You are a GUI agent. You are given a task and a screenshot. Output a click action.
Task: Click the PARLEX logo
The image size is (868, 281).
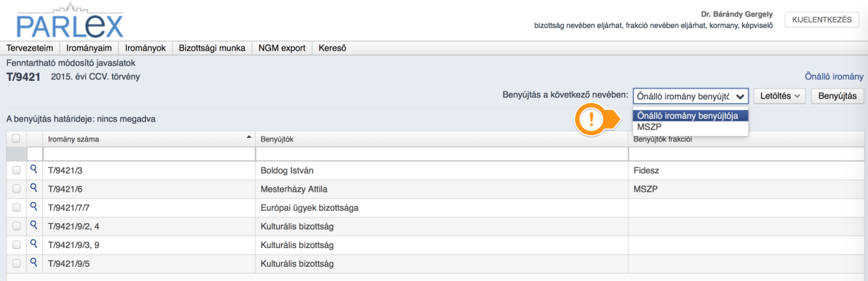[x=70, y=22]
